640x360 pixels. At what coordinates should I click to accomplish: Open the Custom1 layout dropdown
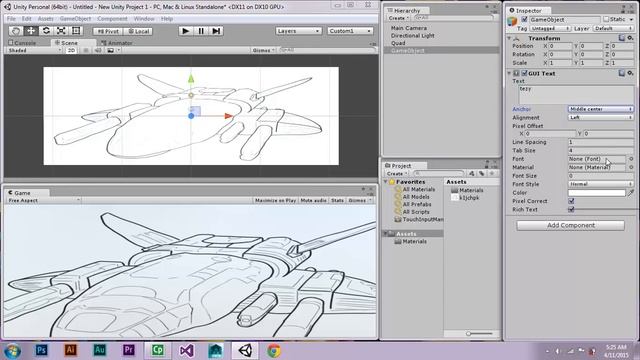(350, 31)
